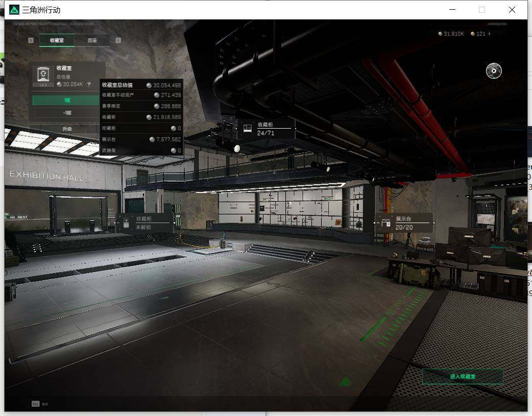Click the left tab-switch key icon
This screenshot has width=532, height=416.
pyautogui.click(x=31, y=40)
